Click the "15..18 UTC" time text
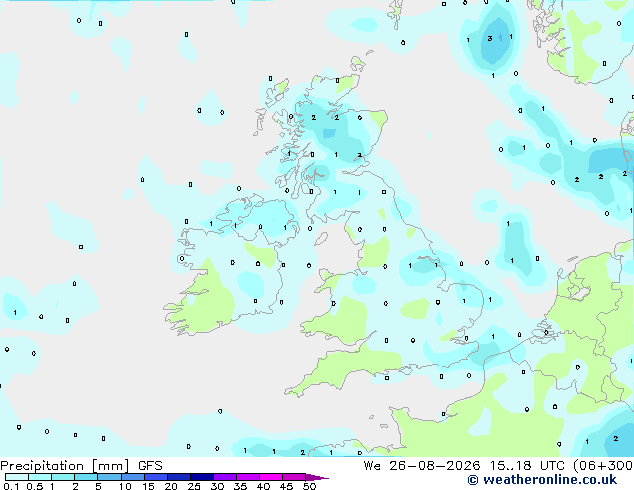Image resolution: width=634 pixels, height=490 pixels. pyautogui.click(x=528, y=466)
